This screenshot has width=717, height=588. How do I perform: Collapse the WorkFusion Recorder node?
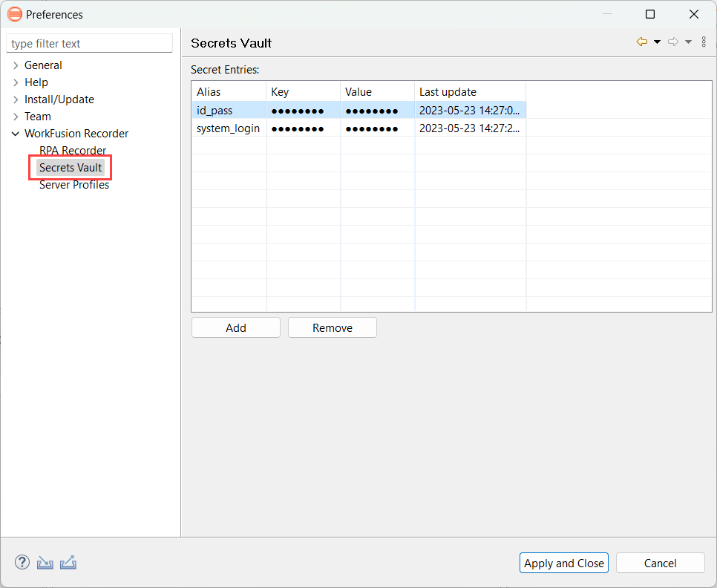16,134
